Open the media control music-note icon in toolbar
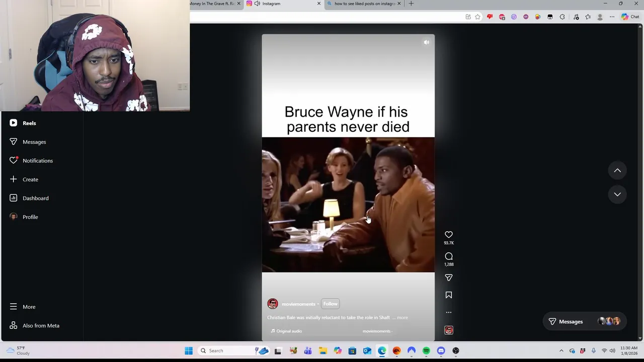This screenshot has height=362, width=644. (x=576, y=17)
